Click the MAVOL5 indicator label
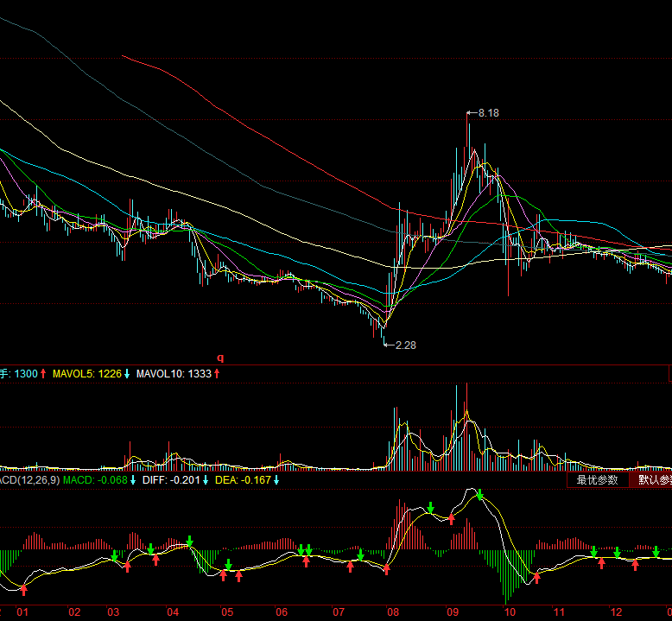 [74, 374]
